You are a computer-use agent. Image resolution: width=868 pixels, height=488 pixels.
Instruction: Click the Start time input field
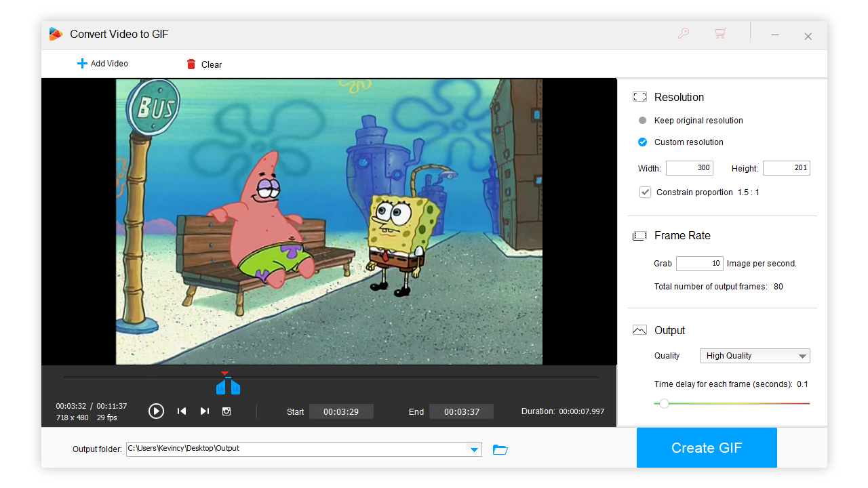(x=341, y=411)
